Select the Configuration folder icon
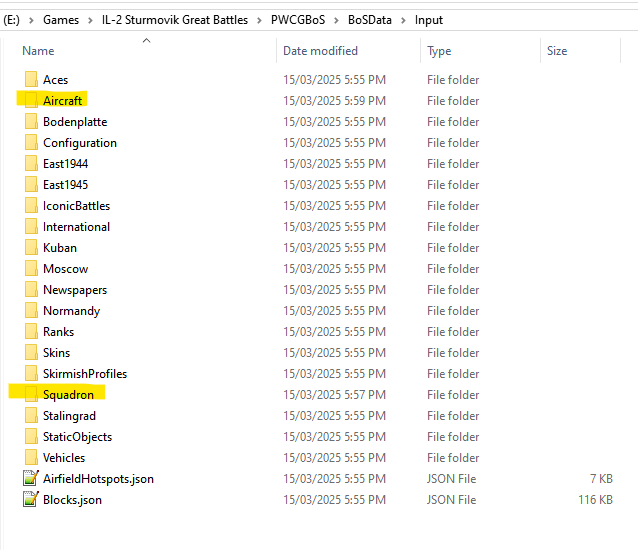Viewport: 638px width, 550px height. pyautogui.click(x=31, y=142)
